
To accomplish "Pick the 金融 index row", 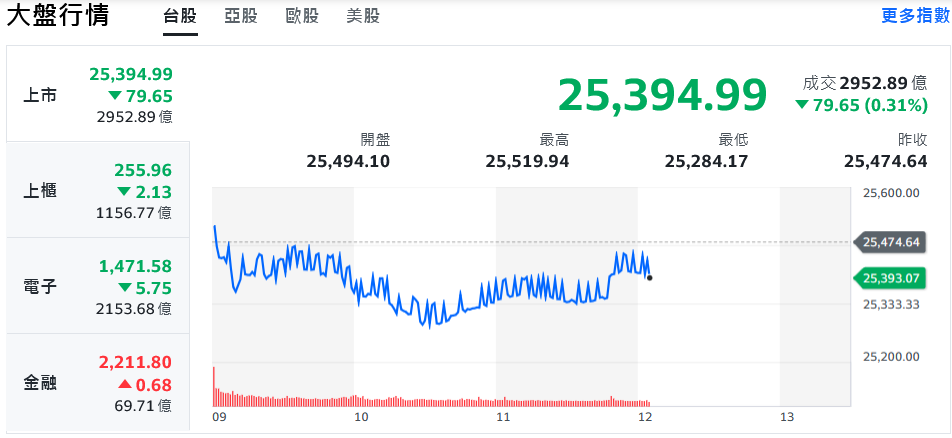I will [x=98, y=383].
